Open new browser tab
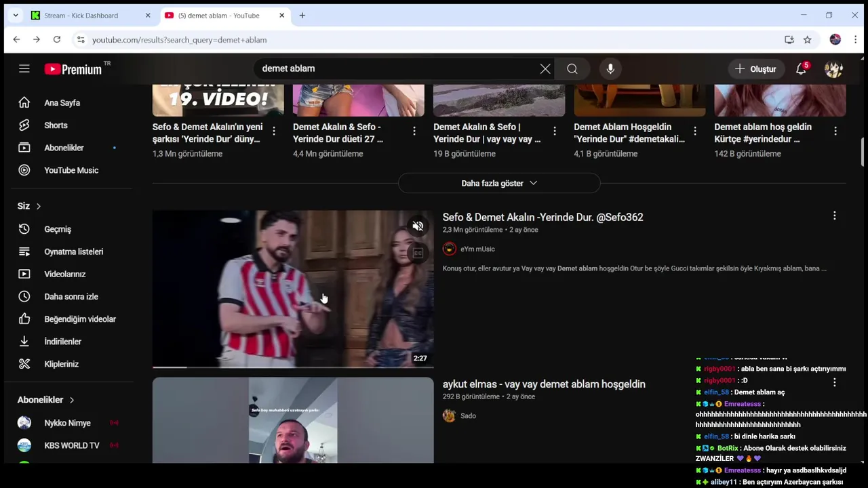The image size is (868, 488). click(x=302, y=16)
